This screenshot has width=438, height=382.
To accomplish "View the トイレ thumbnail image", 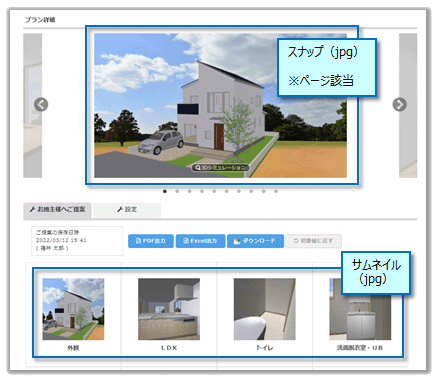I will tap(265, 309).
